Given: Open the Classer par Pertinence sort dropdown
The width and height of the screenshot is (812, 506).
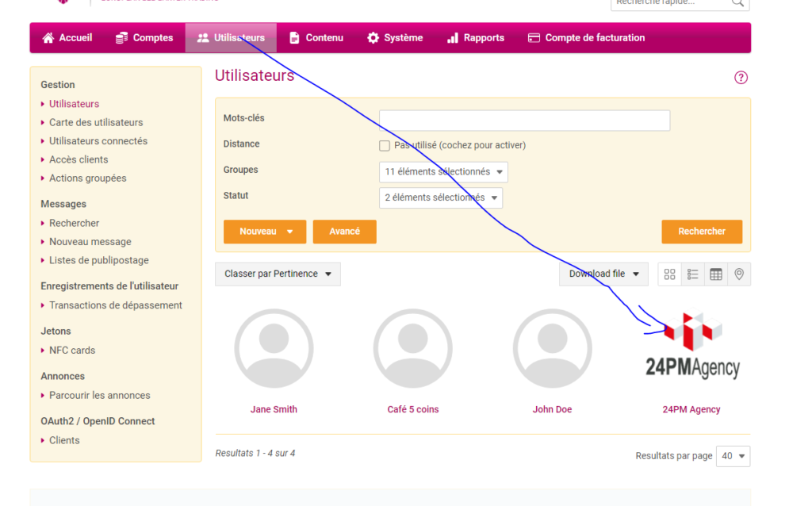Looking at the screenshot, I should [x=278, y=274].
